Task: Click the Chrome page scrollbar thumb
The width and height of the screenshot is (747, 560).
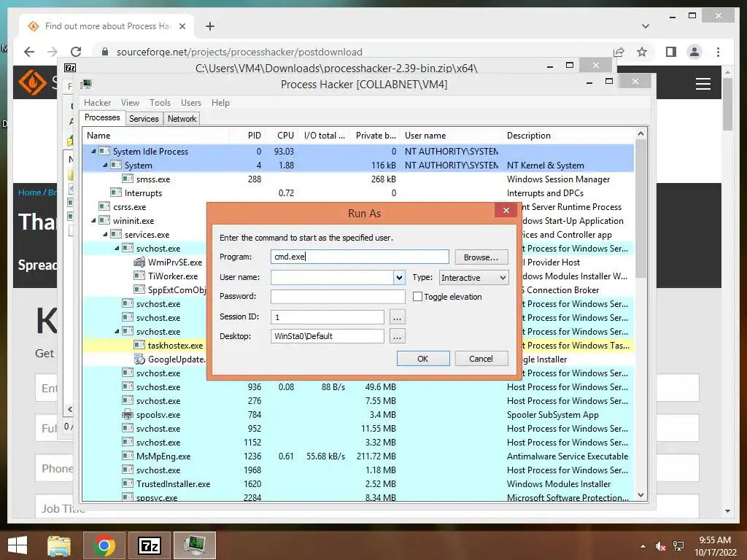Action: pyautogui.click(x=727, y=104)
